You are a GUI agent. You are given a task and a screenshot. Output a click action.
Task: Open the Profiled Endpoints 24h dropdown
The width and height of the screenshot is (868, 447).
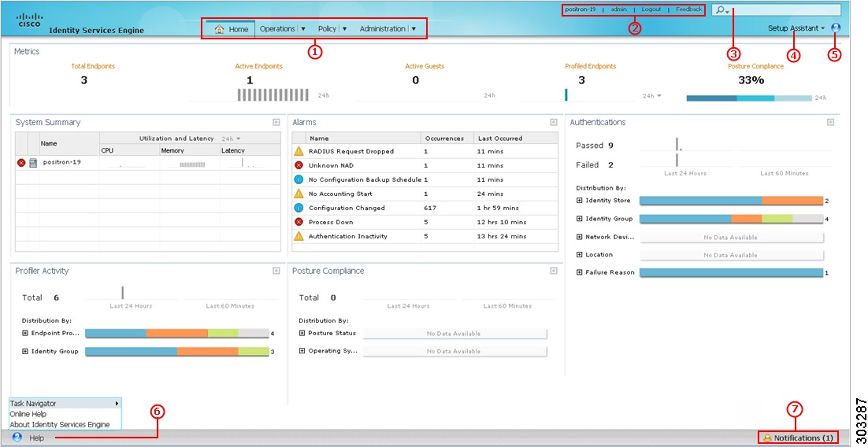coord(651,96)
